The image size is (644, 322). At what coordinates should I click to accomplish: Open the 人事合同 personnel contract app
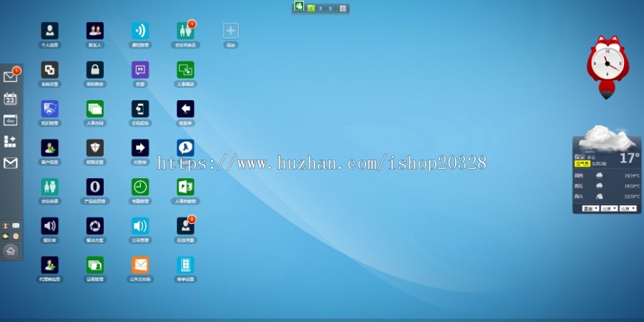click(x=95, y=109)
